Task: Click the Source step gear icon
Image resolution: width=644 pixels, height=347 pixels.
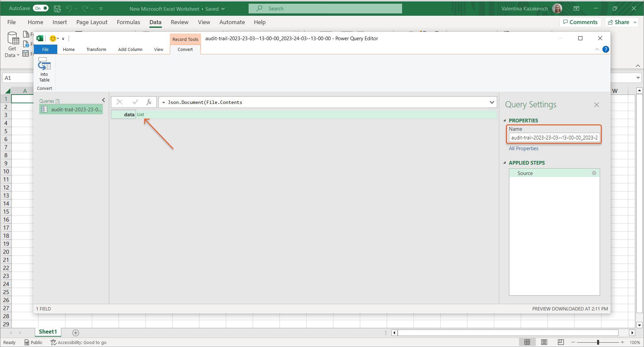Action: [594, 173]
